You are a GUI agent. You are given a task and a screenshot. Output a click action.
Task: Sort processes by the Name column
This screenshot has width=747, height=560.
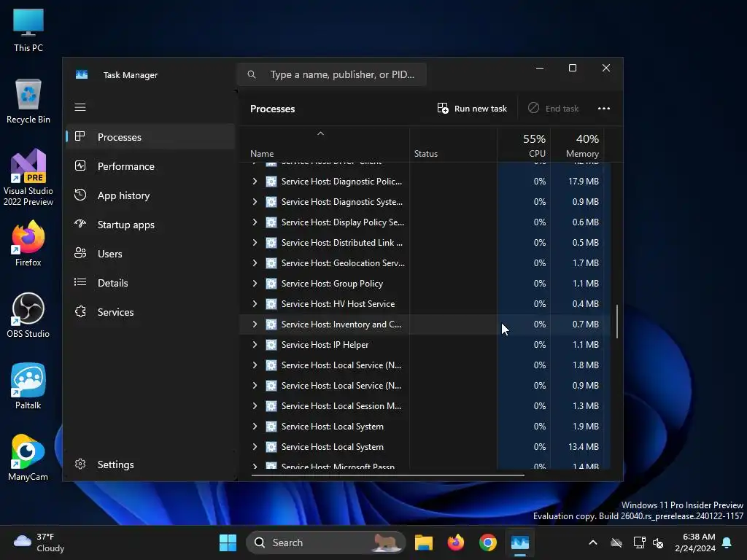click(325, 145)
